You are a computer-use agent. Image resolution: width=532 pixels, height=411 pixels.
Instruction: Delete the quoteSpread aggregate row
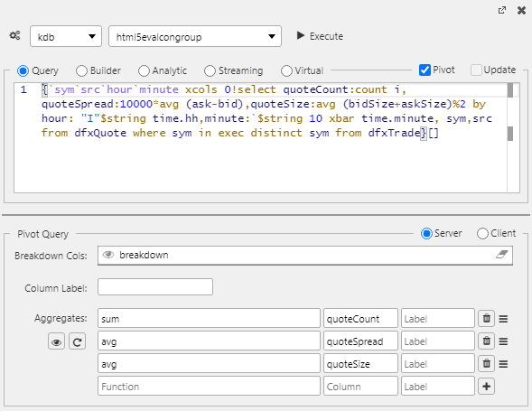pyautogui.click(x=486, y=341)
